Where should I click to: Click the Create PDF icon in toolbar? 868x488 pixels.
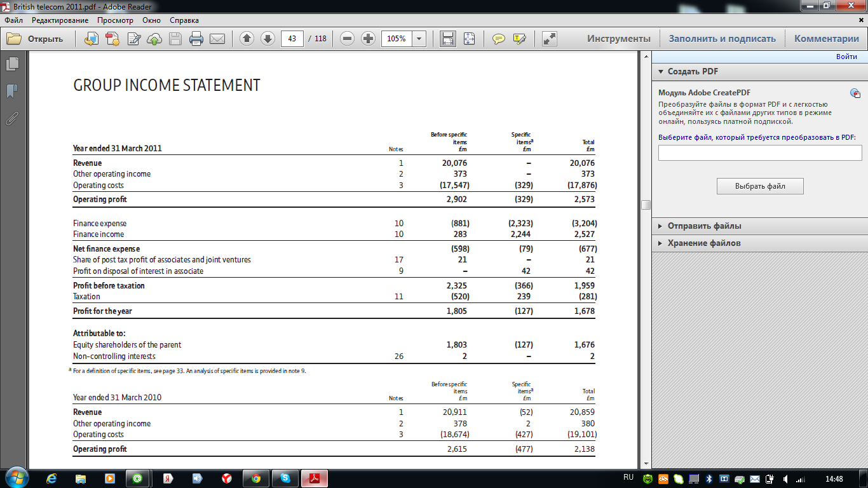click(x=112, y=39)
